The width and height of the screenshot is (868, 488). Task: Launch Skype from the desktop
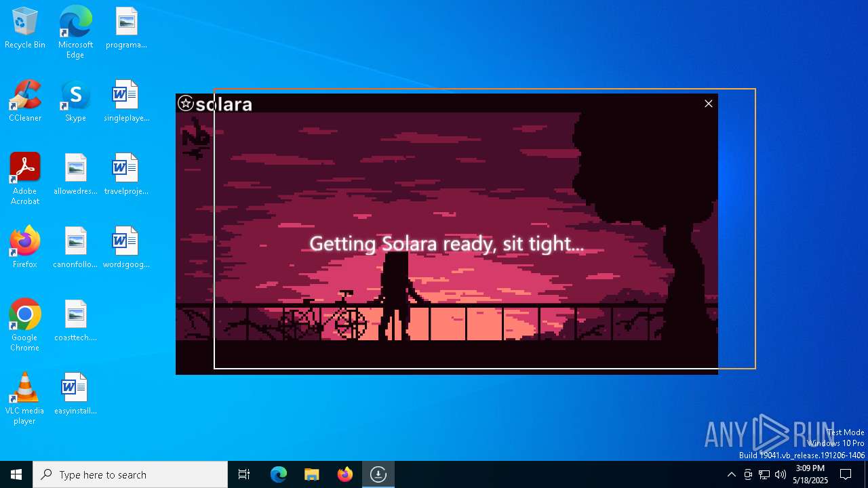pos(75,102)
